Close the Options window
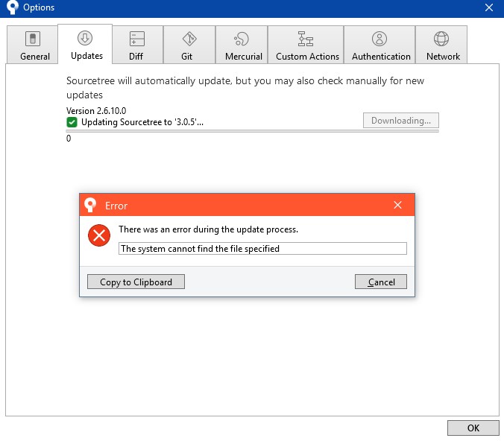504x441 pixels. (489, 7)
